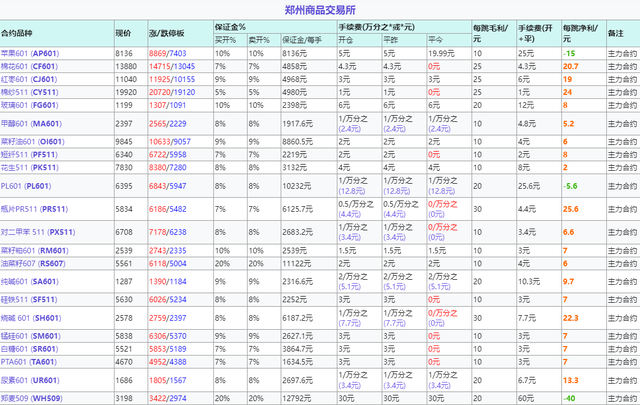Select the CY511 net profit value 24
This screenshot has height=405, width=640.
(567, 92)
